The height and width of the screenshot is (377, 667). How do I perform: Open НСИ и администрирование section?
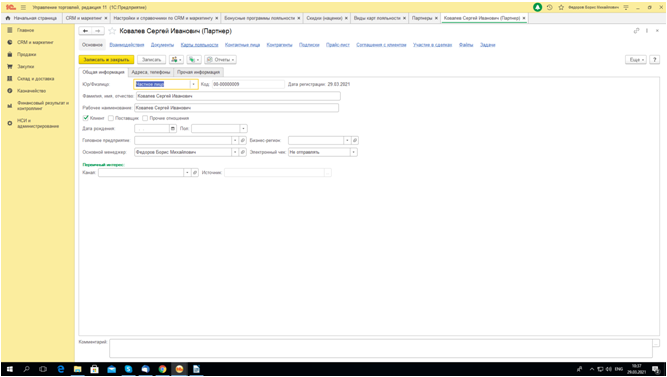click(38, 123)
